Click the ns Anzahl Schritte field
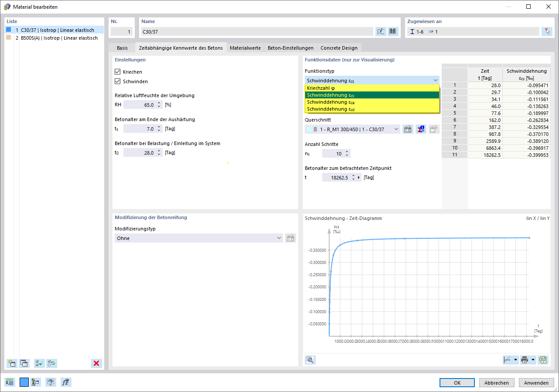559x392 pixels. [x=333, y=153]
